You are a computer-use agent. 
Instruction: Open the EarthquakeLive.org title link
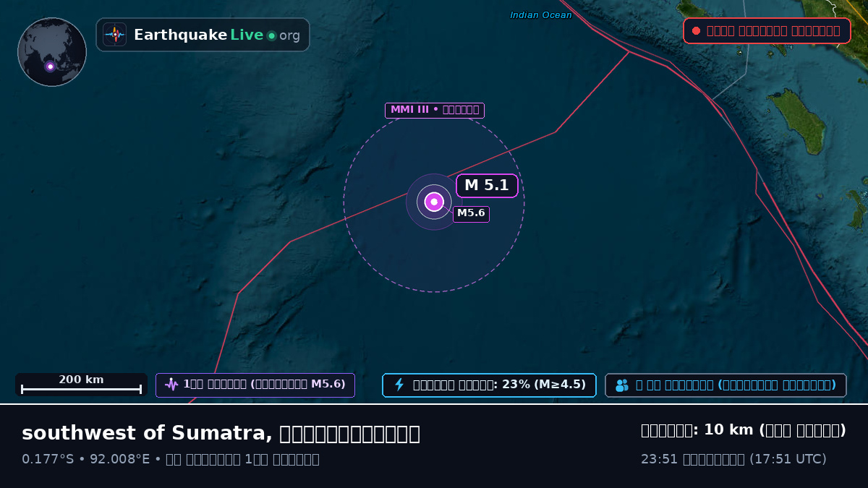pos(217,35)
